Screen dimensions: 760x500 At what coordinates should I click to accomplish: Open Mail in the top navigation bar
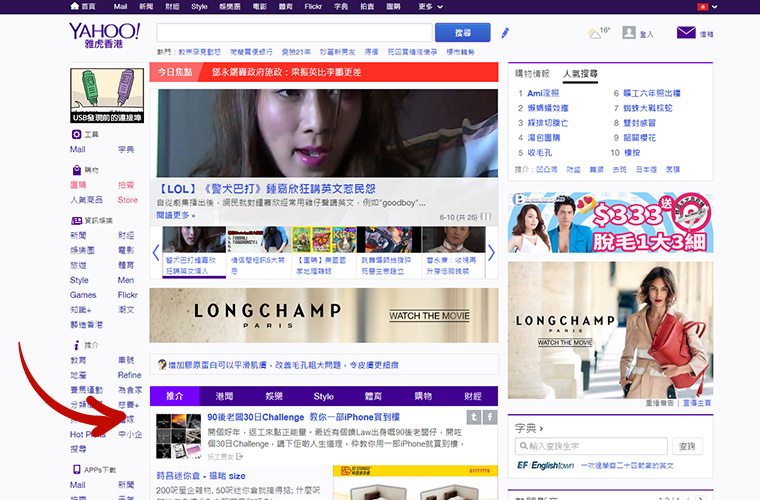(120, 7)
